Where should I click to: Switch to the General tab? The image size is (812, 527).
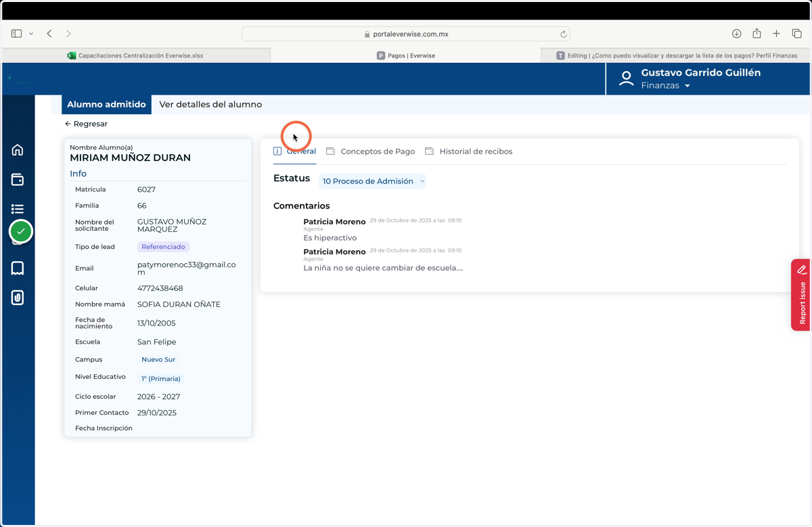(x=295, y=152)
